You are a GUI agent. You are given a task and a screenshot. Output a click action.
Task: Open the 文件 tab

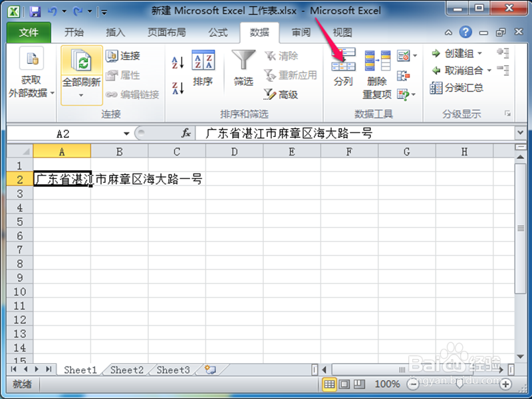29,33
